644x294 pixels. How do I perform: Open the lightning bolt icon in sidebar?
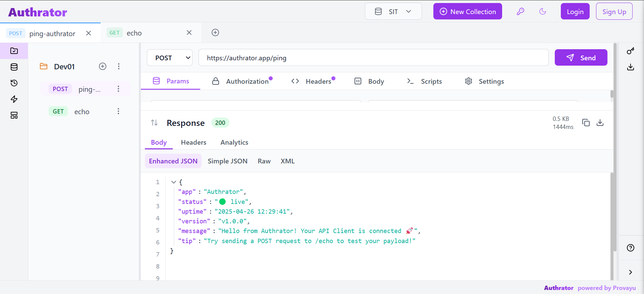[x=14, y=99]
